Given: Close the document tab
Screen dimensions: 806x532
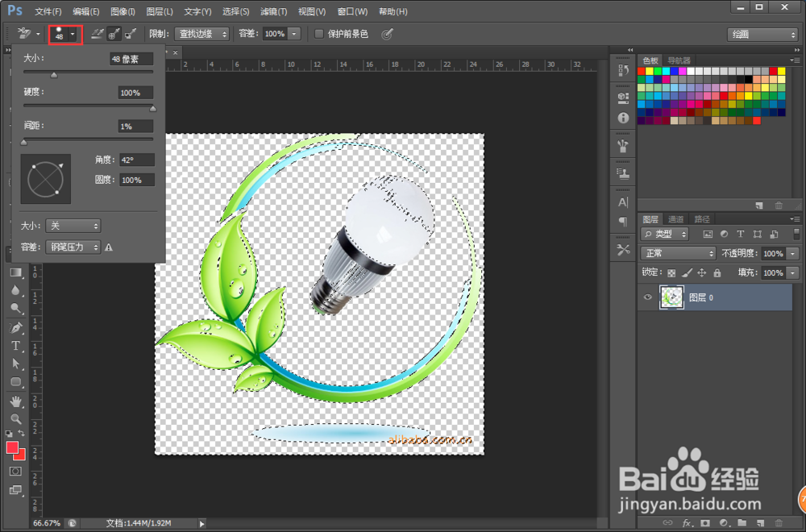Looking at the screenshot, I should coord(175,52).
